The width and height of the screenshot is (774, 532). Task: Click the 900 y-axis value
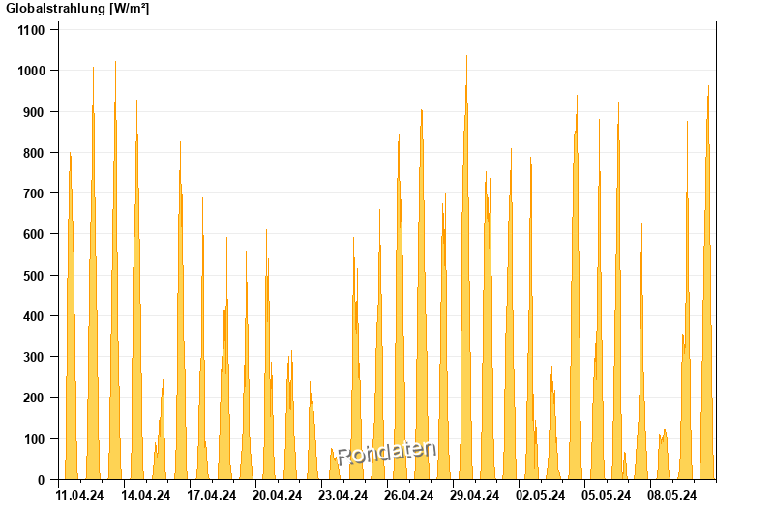34,112
